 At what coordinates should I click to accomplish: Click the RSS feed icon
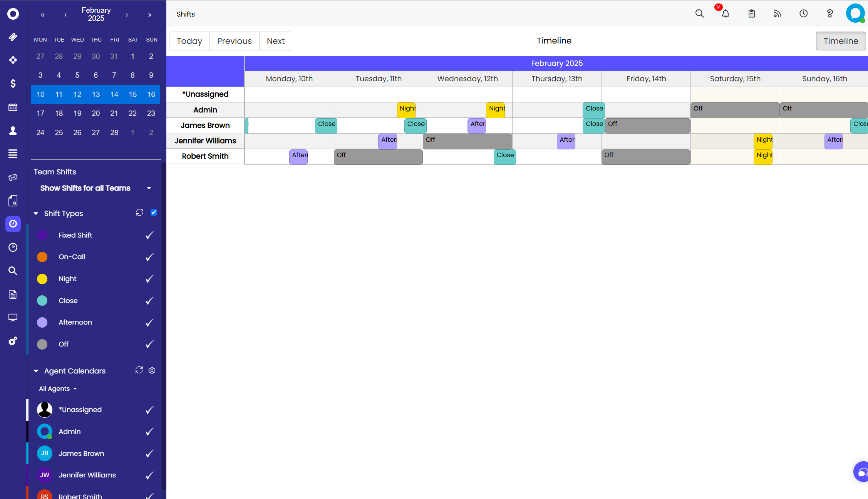coord(778,14)
